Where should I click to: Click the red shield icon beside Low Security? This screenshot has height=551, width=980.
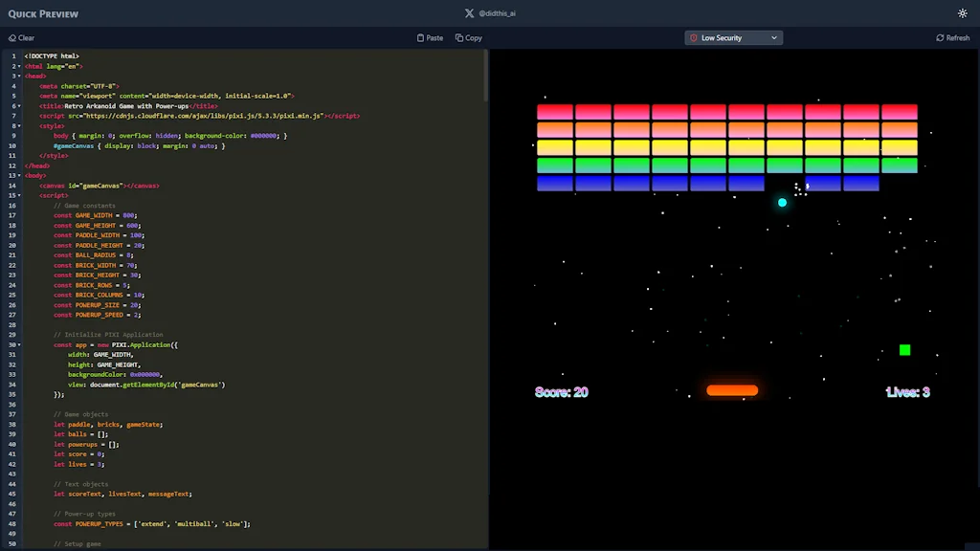pyautogui.click(x=693, y=37)
